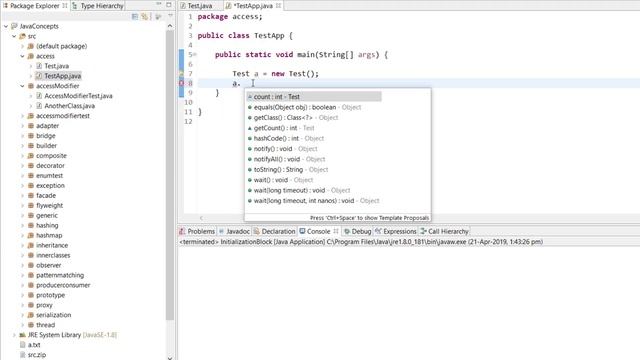
Task: Maximize the Package Explorer view
Action: (169, 4)
